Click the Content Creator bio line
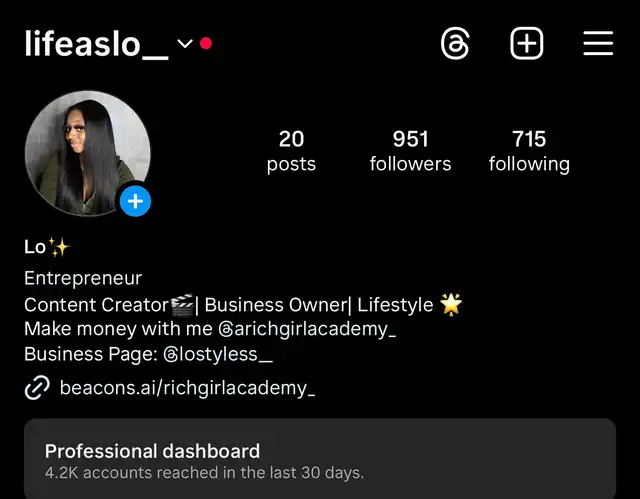Image resolution: width=640 pixels, height=499 pixels. click(243, 305)
